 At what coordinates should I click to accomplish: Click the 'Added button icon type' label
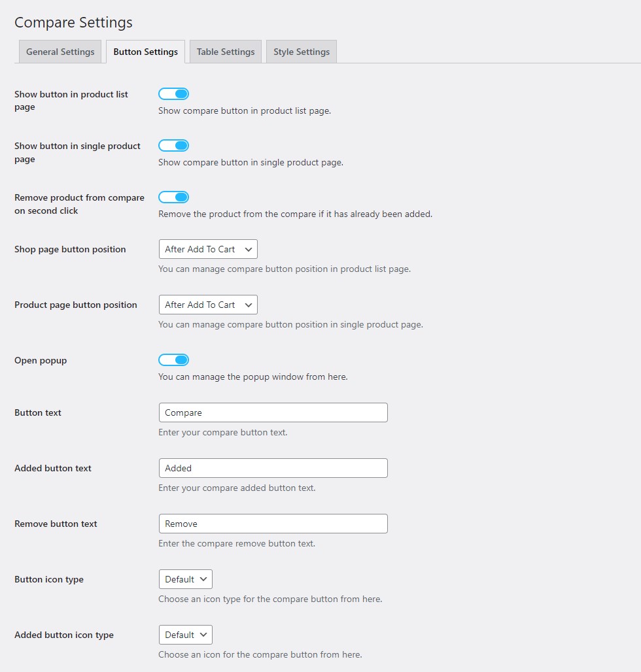point(64,635)
